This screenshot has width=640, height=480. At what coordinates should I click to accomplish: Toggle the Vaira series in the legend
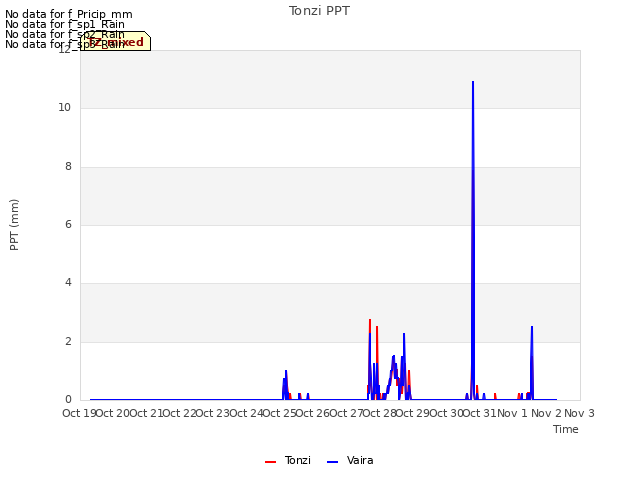[x=350, y=460]
